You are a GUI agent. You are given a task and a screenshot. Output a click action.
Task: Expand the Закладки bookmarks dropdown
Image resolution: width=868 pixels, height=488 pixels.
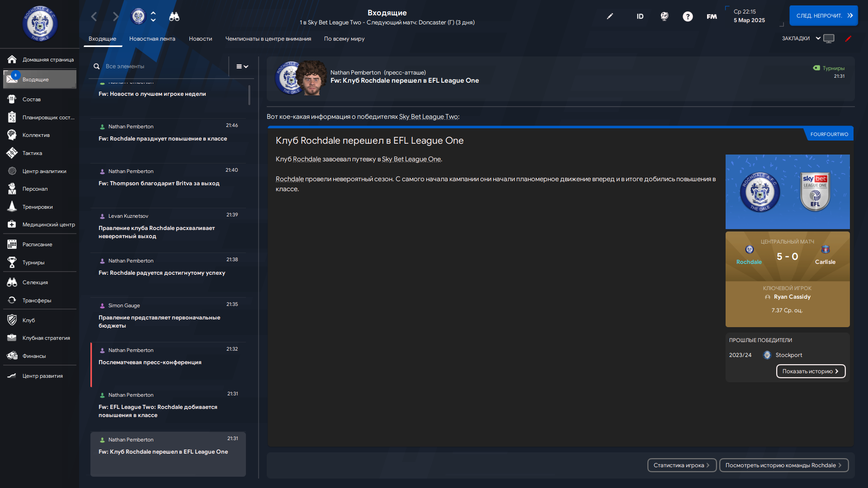pos(801,38)
